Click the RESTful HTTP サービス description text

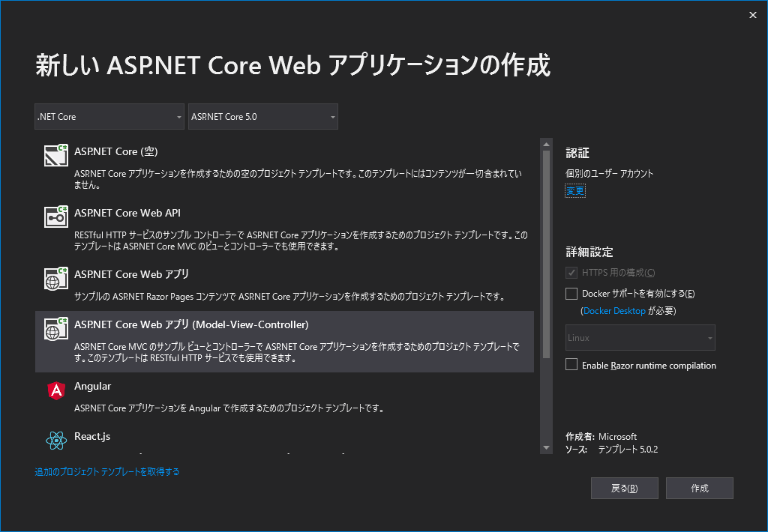(301, 241)
